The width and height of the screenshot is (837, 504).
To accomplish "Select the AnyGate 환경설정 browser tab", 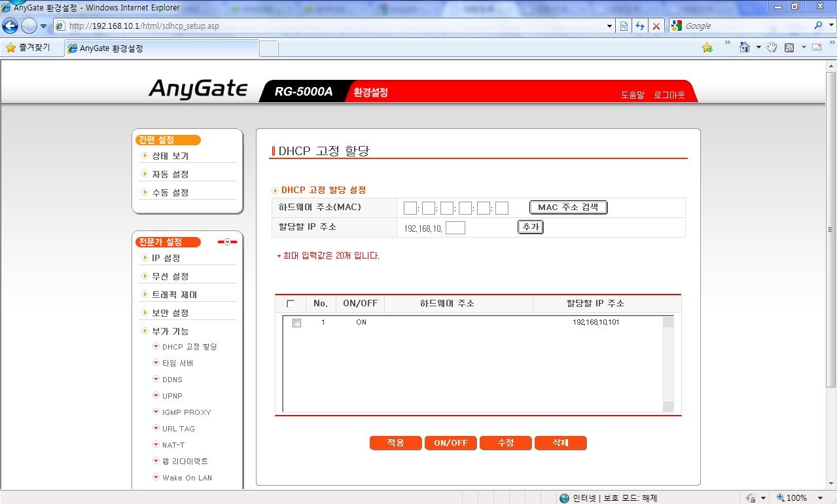I will click(162, 48).
